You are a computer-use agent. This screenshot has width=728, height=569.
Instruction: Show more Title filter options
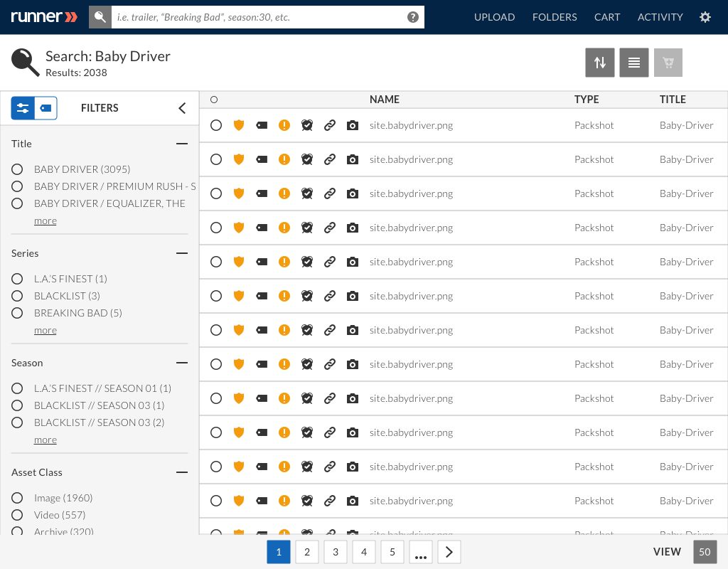click(x=45, y=220)
